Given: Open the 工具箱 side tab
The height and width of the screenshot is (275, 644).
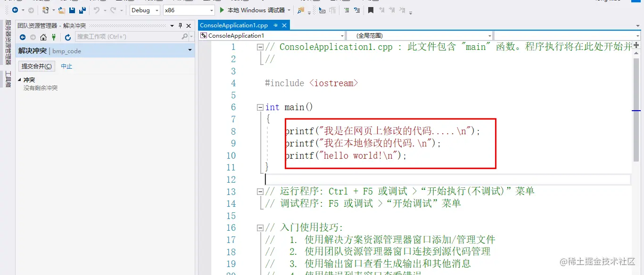Looking at the screenshot, I should point(8,79).
